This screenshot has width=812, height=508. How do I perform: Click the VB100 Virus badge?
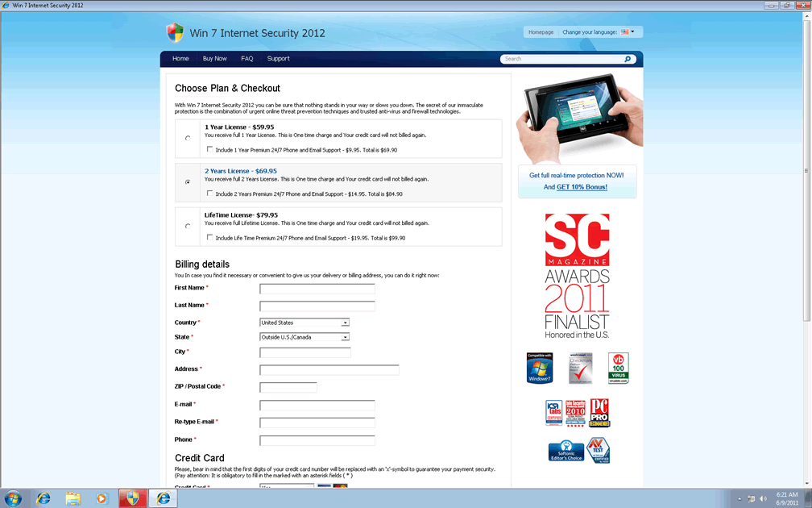(x=619, y=368)
